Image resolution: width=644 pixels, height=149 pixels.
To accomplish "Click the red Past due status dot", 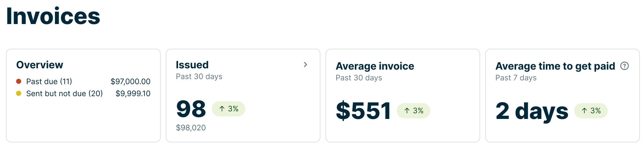I will tap(19, 82).
